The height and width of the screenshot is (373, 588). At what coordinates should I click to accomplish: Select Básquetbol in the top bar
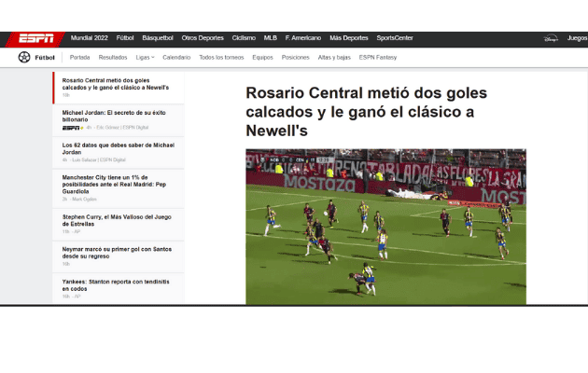coord(158,38)
